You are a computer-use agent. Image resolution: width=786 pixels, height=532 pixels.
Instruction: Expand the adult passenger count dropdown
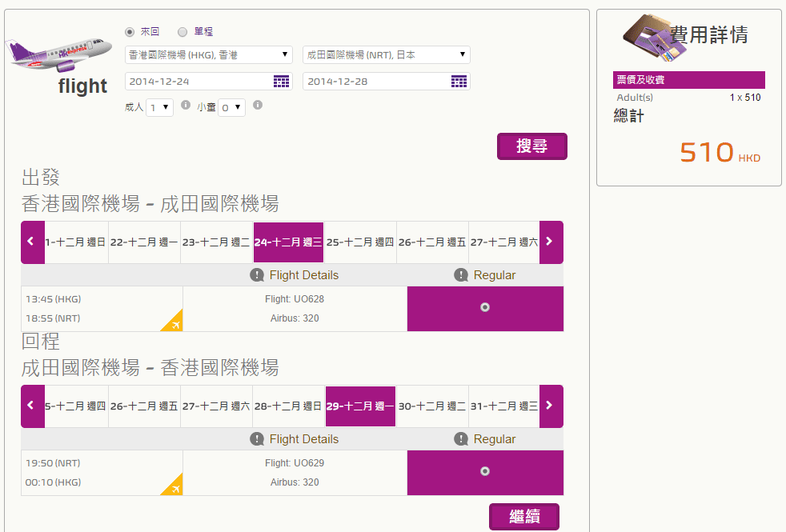click(160, 107)
